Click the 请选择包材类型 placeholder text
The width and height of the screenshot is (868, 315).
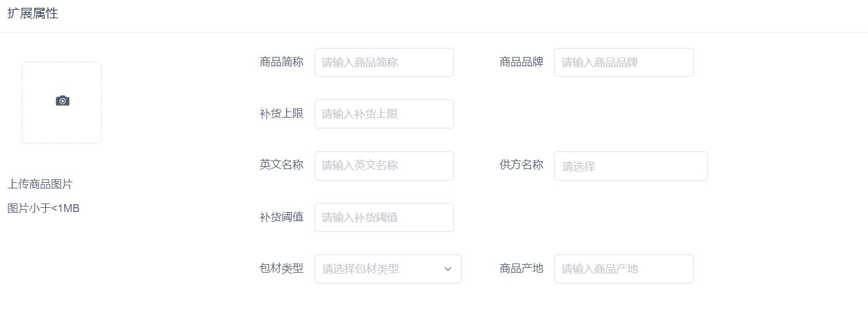361,269
